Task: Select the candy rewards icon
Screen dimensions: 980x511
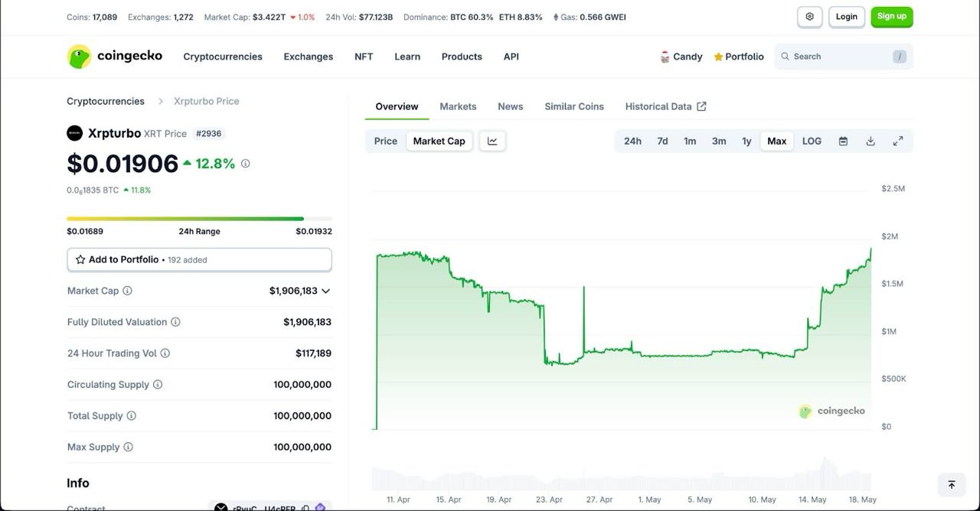Action: point(665,56)
